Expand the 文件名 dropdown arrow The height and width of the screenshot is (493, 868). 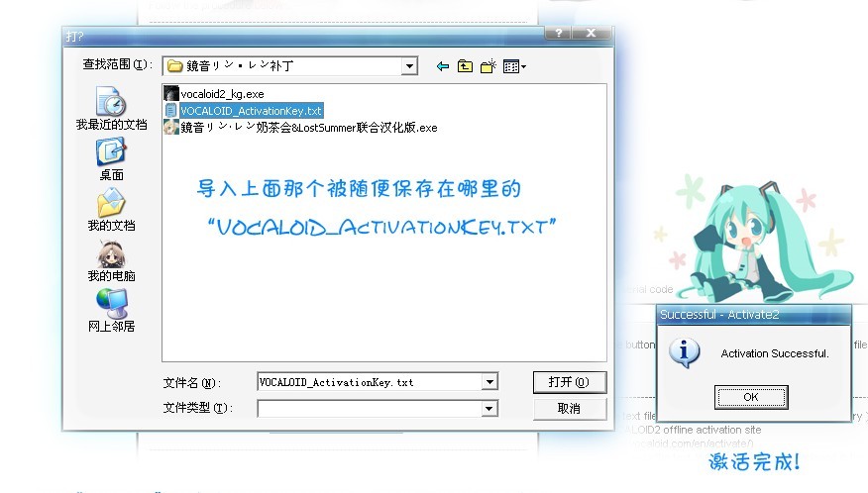[489, 382]
